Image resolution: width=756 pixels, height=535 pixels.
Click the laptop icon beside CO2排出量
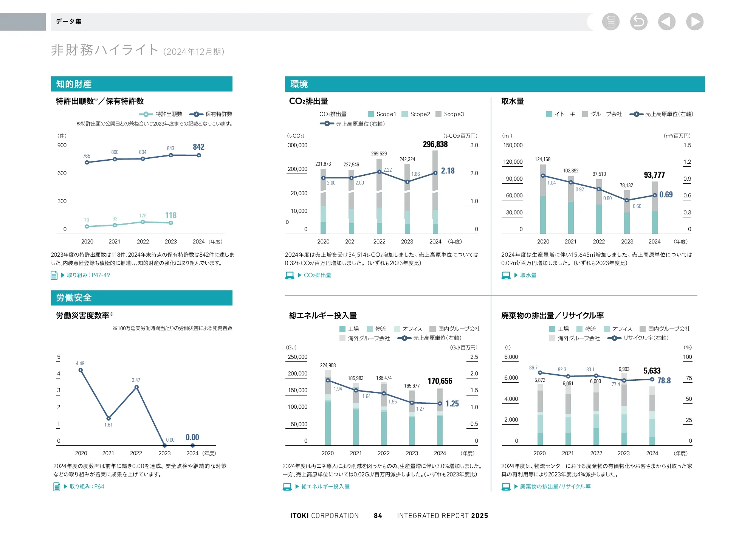(290, 275)
